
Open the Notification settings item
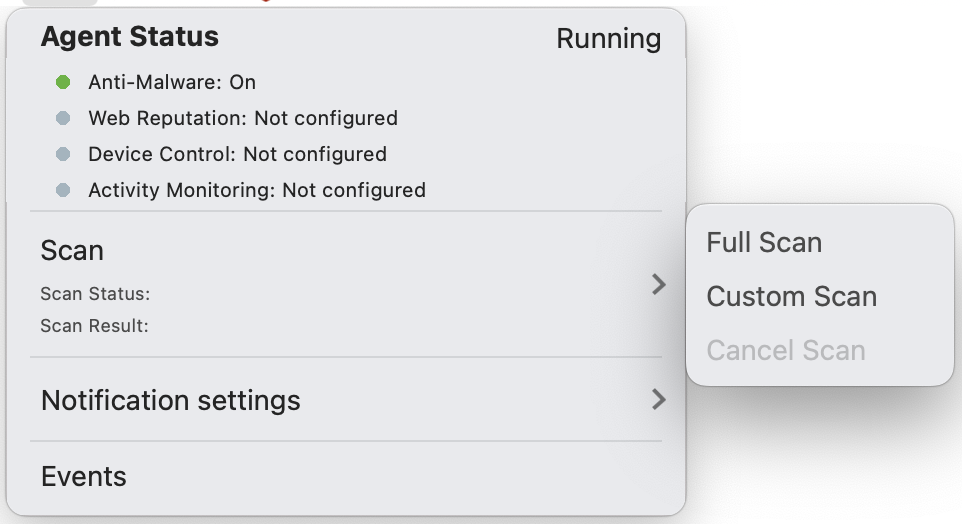(x=170, y=401)
